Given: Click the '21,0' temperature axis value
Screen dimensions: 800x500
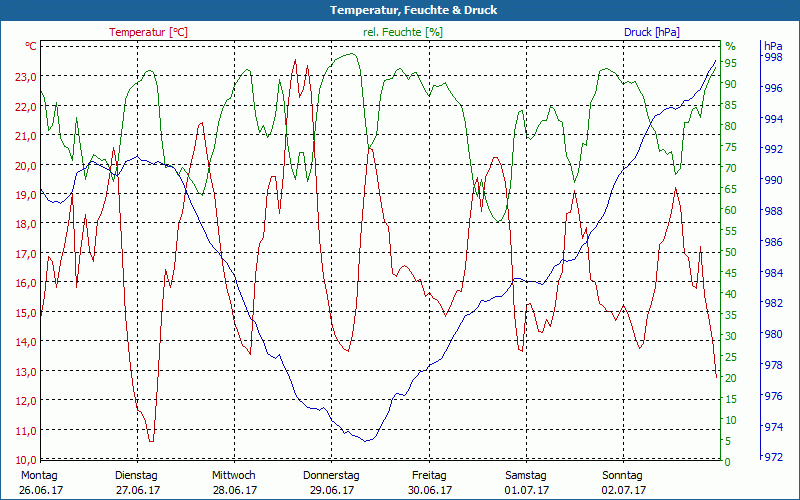Looking at the screenshot, I should [x=27, y=136].
